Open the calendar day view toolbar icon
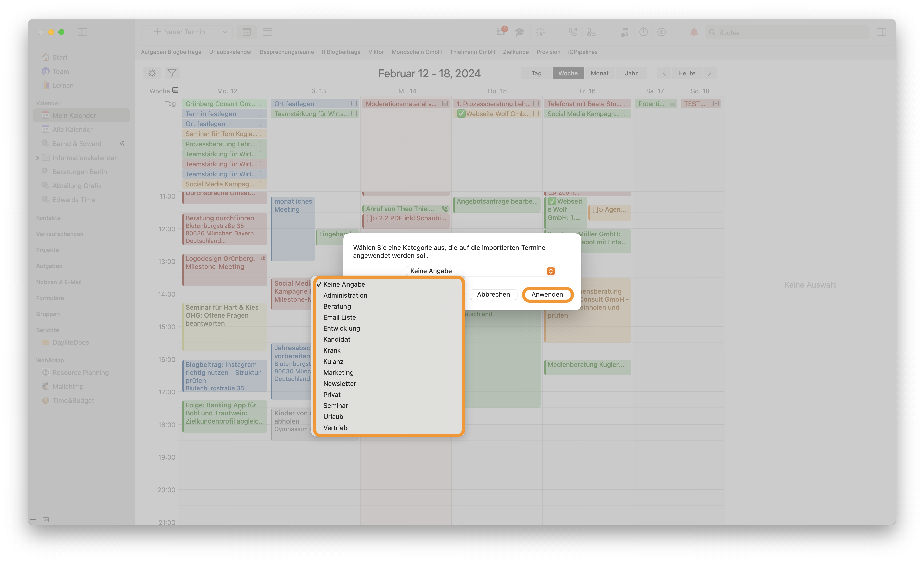The height and width of the screenshot is (562, 924). (246, 32)
